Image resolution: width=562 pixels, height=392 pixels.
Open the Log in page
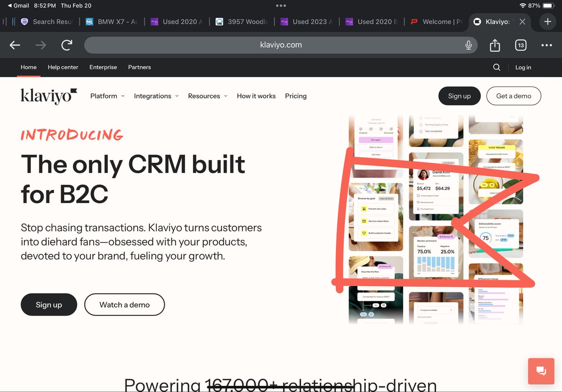523,67
